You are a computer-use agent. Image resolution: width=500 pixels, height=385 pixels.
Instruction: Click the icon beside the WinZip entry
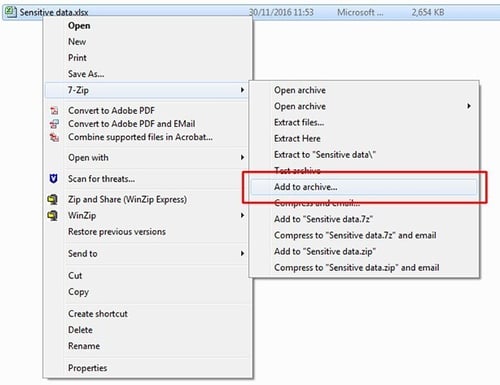[53, 215]
